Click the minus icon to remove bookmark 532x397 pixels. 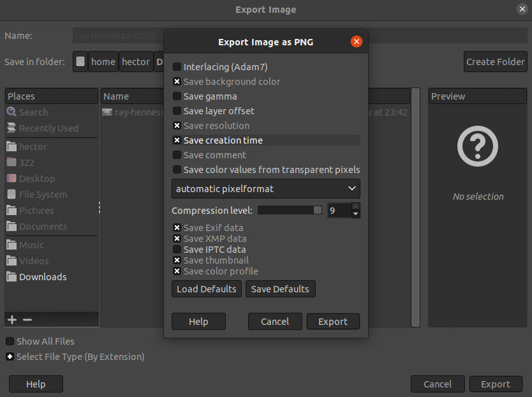pos(27,319)
